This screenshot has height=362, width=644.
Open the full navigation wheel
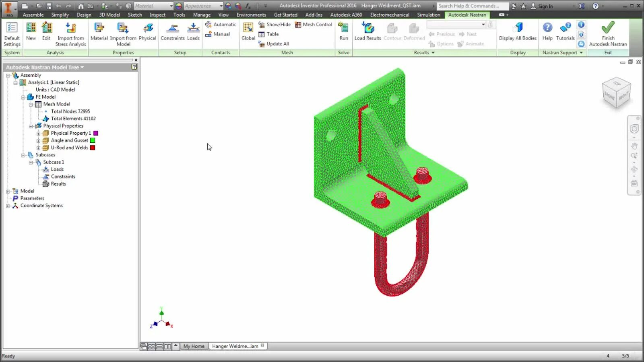click(634, 129)
